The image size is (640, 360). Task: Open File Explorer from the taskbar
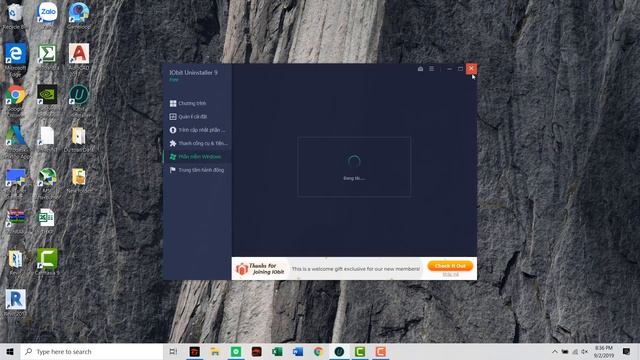[x=215, y=351]
